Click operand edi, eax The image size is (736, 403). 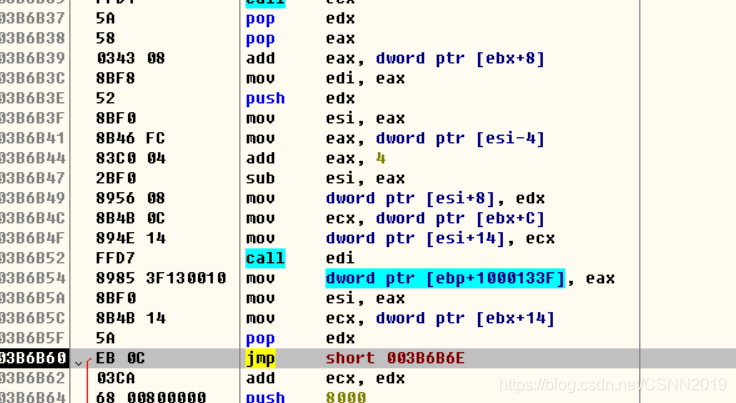(365, 78)
